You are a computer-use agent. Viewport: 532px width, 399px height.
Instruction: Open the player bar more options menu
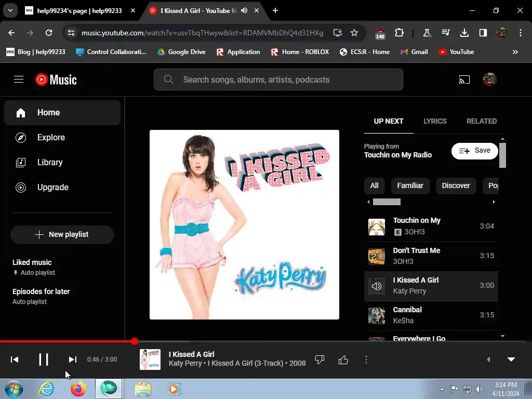click(366, 360)
